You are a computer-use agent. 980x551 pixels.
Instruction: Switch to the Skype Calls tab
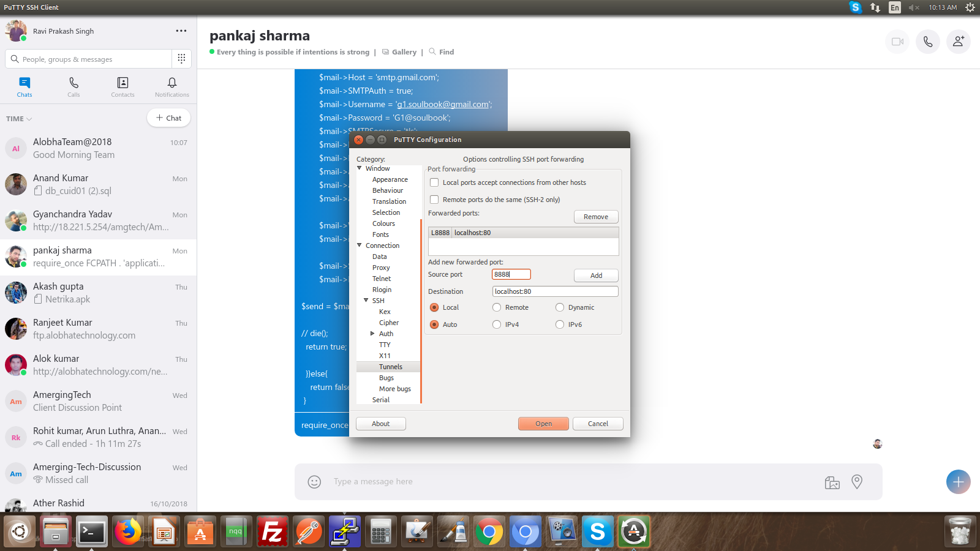73,87
